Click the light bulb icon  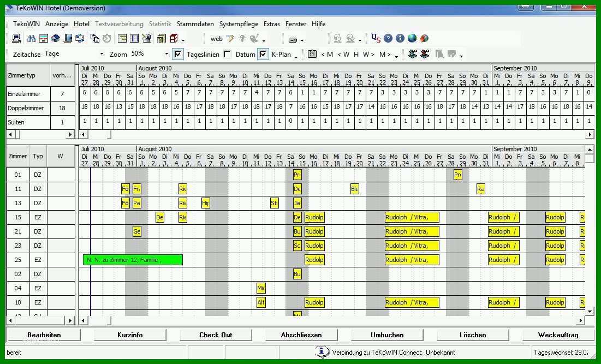click(x=242, y=38)
